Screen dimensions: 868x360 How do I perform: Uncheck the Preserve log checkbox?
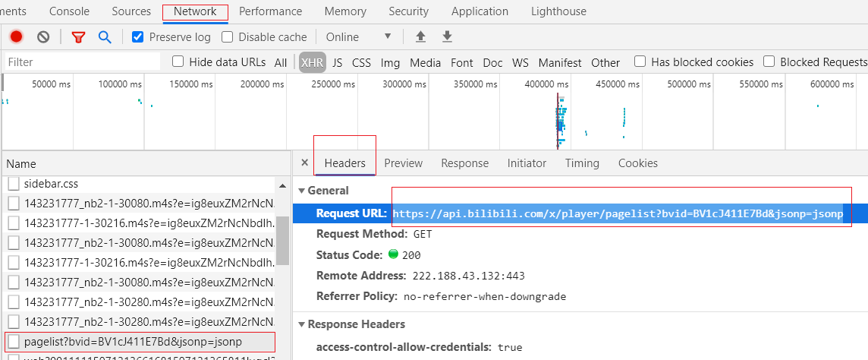(x=138, y=36)
